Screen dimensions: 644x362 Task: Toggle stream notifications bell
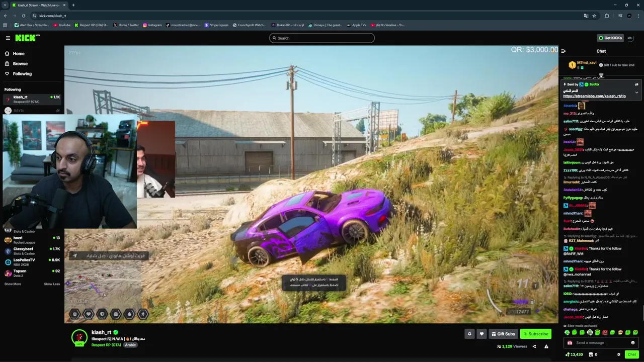(469, 334)
